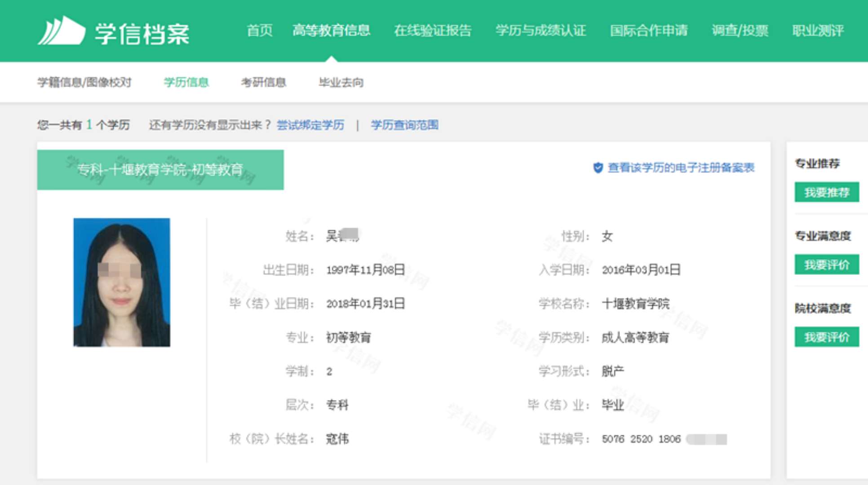Click the blue shield verification icon

click(x=598, y=168)
